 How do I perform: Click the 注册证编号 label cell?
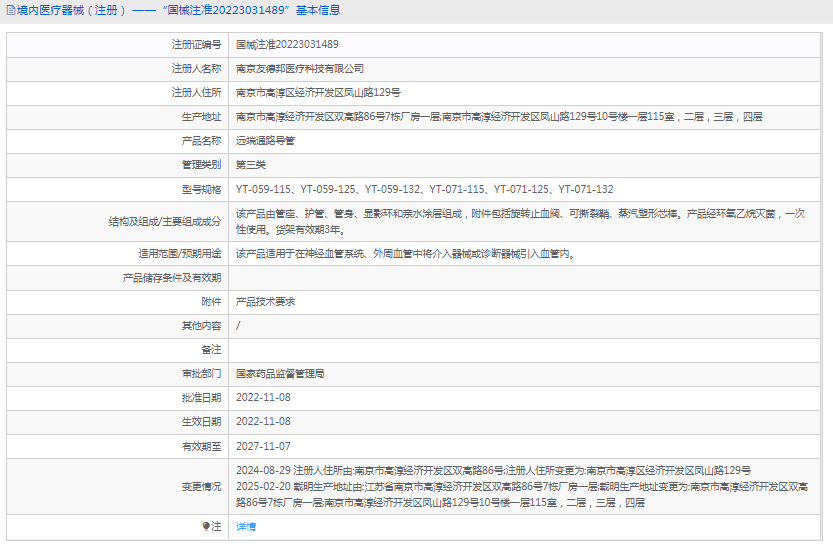point(197,45)
